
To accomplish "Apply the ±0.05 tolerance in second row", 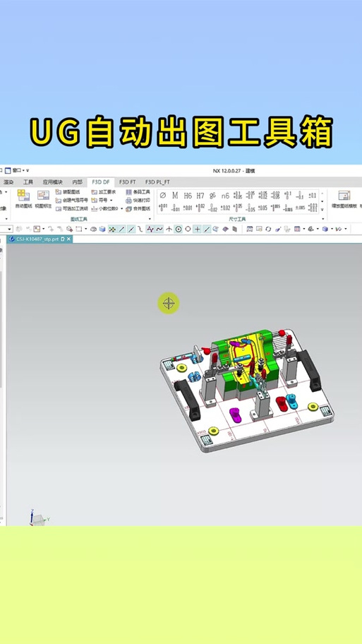I will tap(263, 208).
